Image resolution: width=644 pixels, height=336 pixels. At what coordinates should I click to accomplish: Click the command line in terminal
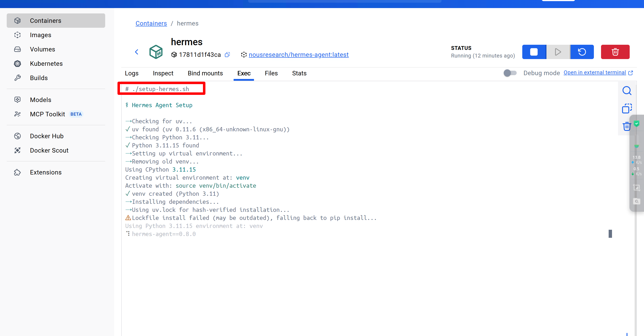coord(160,89)
